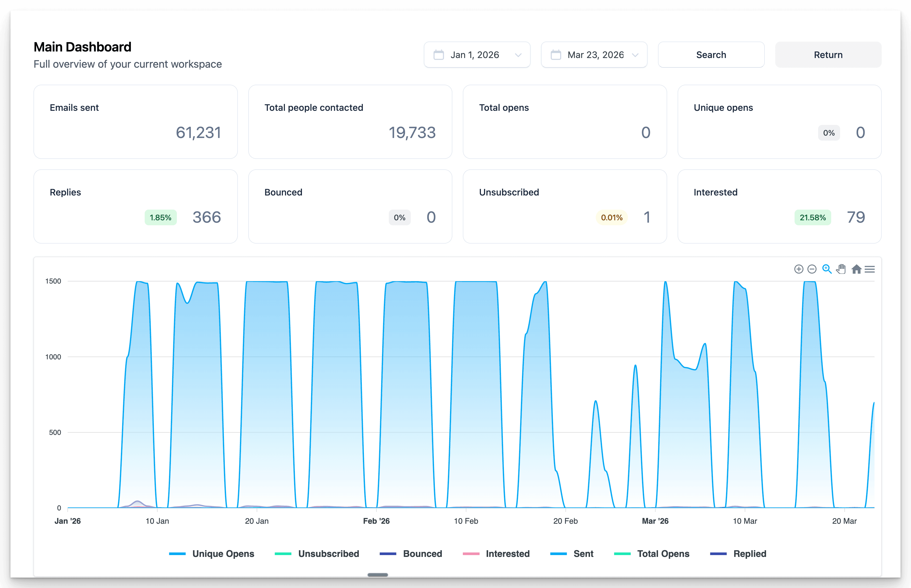Activate the selection zoom magnifier tool

coord(826,269)
